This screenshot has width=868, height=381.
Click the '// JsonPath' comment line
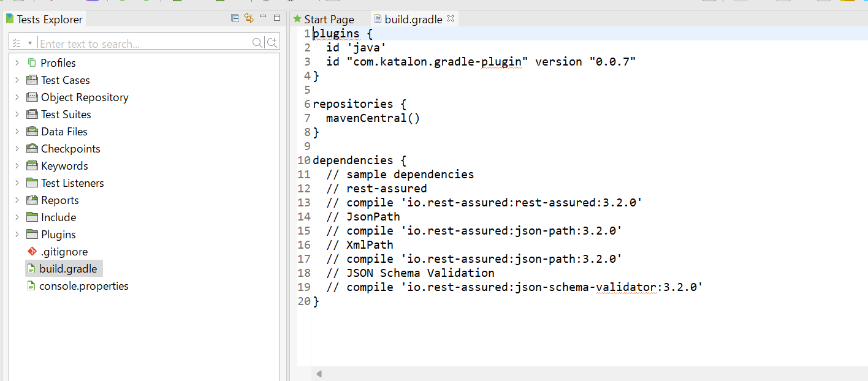tap(364, 216)
